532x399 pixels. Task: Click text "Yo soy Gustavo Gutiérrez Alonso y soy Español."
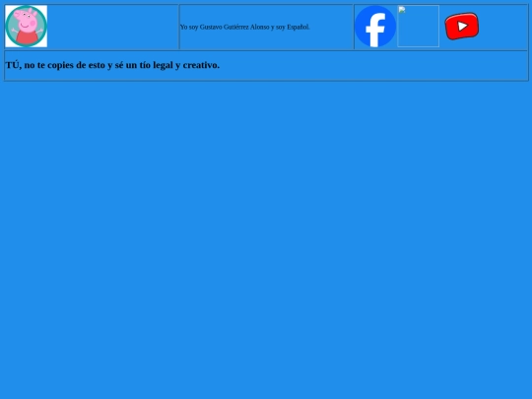(x=244, y=28)
